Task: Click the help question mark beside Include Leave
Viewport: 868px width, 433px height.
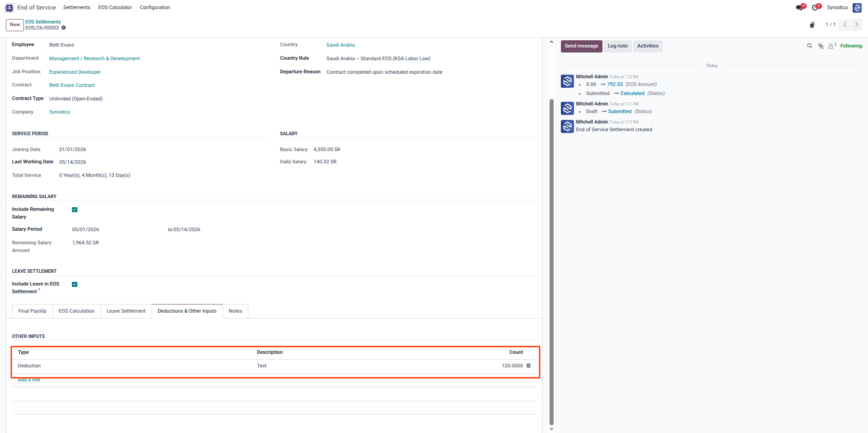Action: pyautogui.click(x=39, y=290)
